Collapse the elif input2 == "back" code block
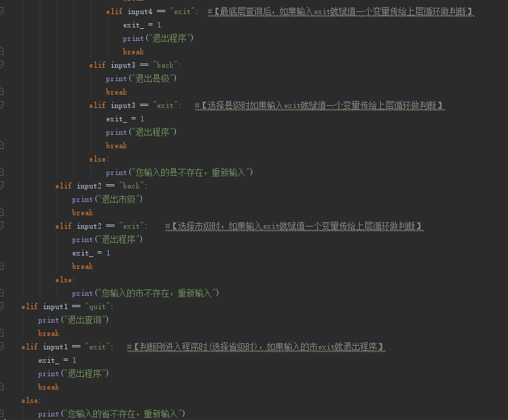Image resolution: width=508 pixels, height=420 pixels. 1,186
